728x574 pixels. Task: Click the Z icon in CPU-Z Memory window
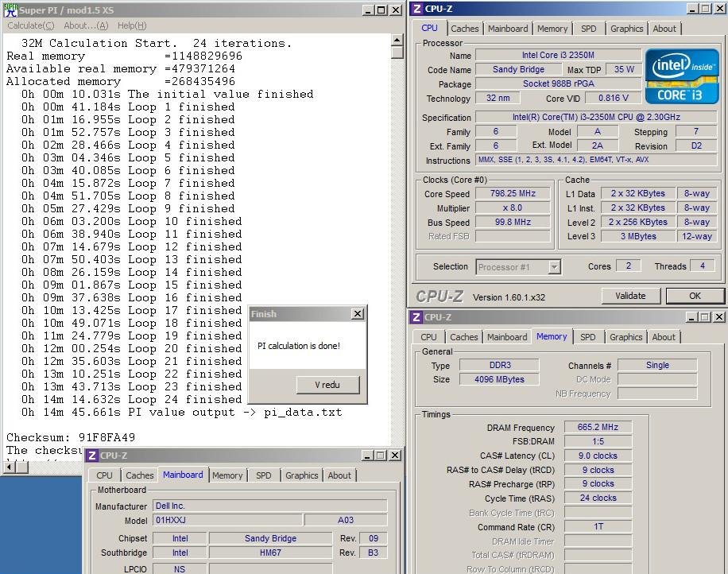[x=416, y=317]
